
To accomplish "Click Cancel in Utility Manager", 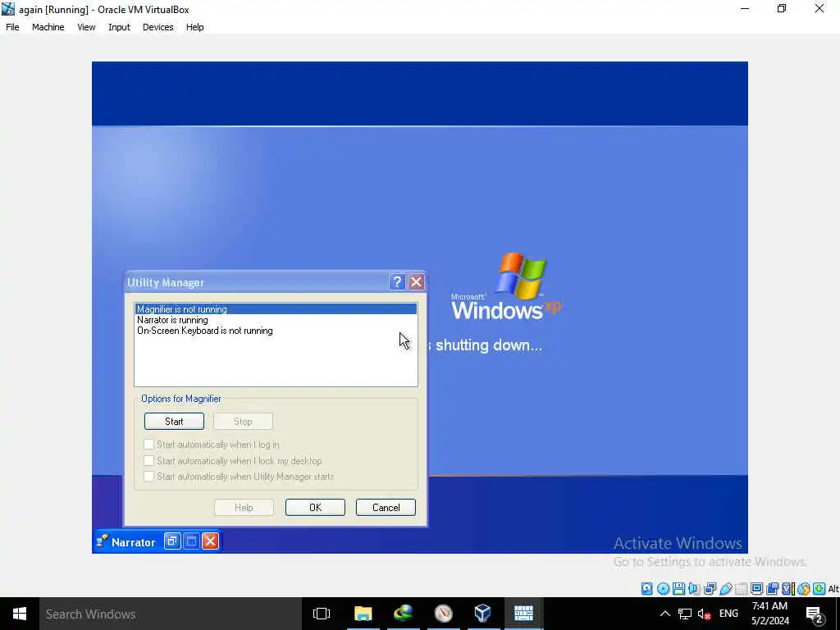I will coord(386,507).
